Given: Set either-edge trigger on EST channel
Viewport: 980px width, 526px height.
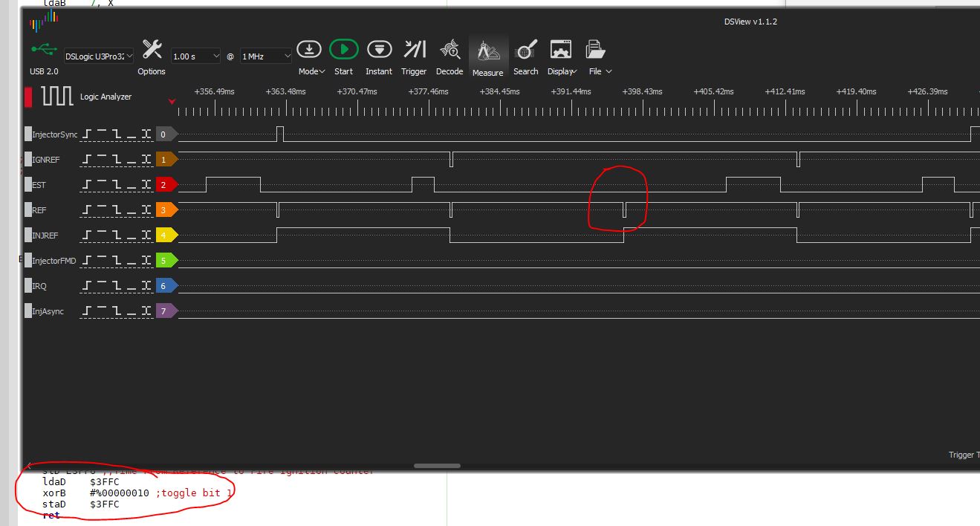Looking at the screenshot, I should [x=146, y=185].
